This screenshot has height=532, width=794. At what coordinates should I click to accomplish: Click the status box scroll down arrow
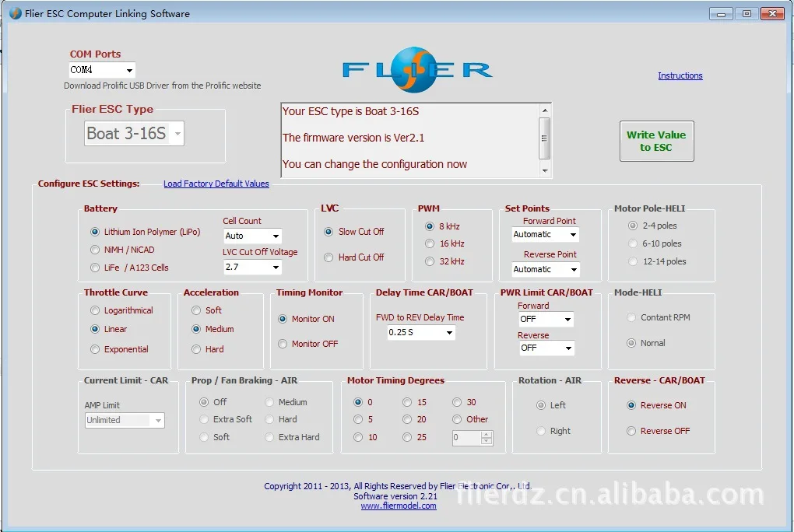click(545, 170)
